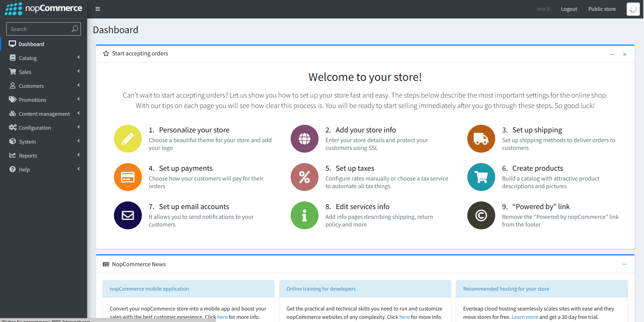Open Personalize your store step
This screenshot has height=322, width=644.
[194, 130]
